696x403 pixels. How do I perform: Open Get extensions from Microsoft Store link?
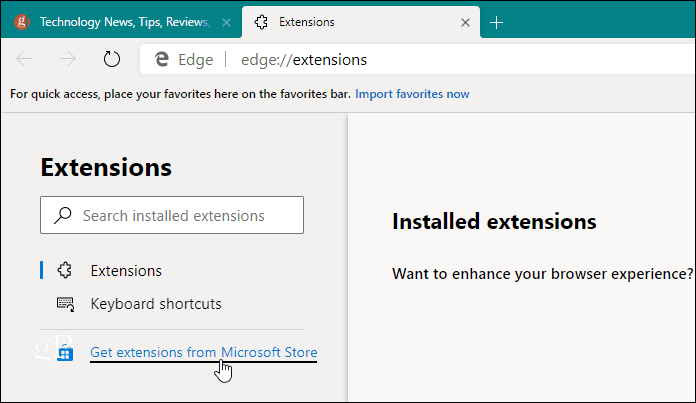point(204,352)
